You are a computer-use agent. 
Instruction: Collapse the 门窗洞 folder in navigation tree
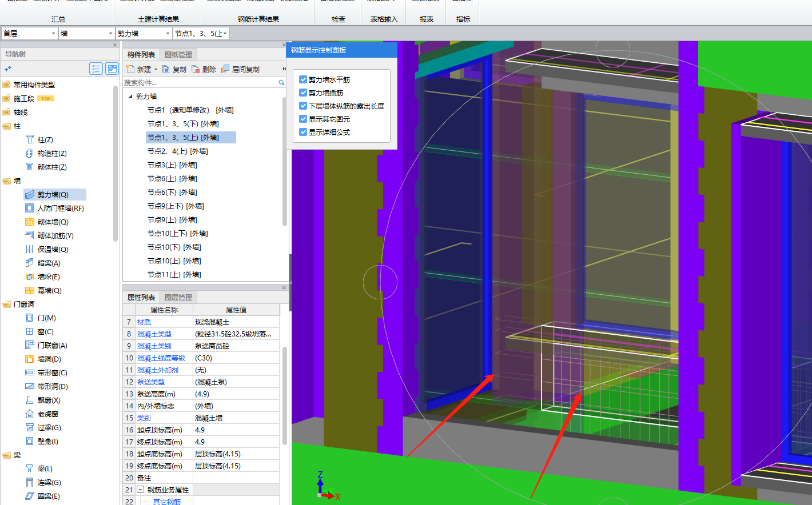[7, 304]
